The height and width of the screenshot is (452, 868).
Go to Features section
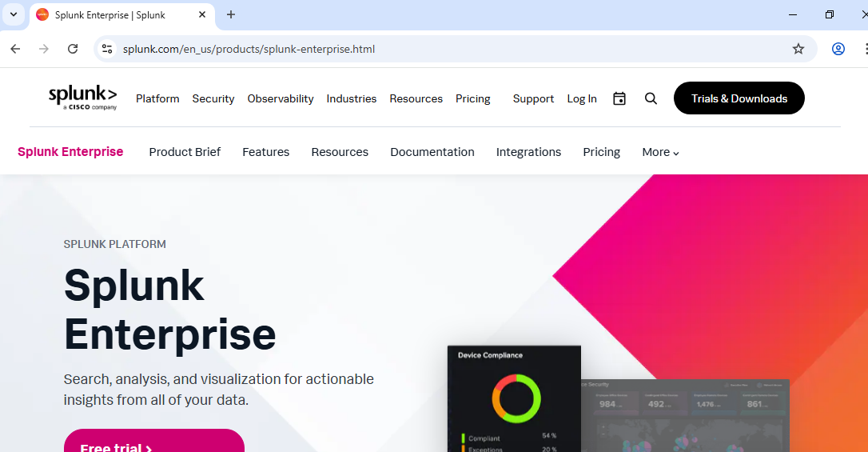coord(265,152)
